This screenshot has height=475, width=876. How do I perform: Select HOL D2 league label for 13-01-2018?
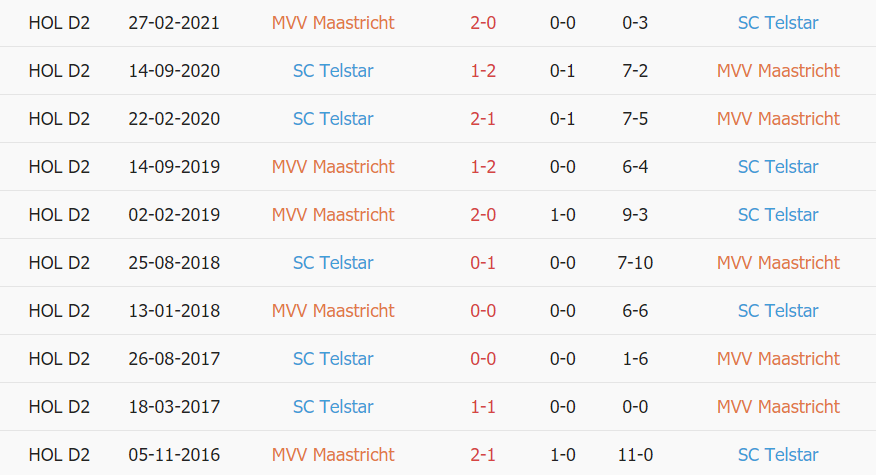tap(59, 311)
